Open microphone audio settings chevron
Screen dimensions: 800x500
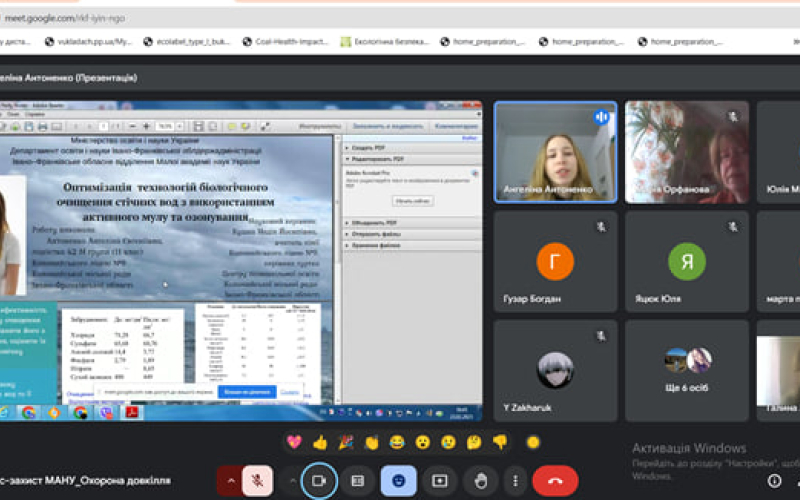pyautogui.click(x=230, y=481)
